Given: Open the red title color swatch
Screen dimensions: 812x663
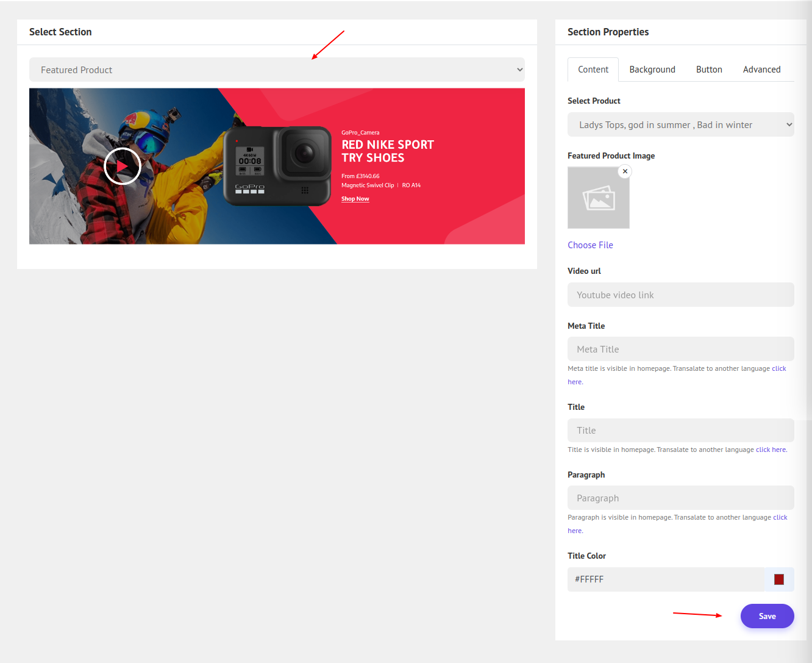Looking at the screenshot, I should [x=778, y=579].
